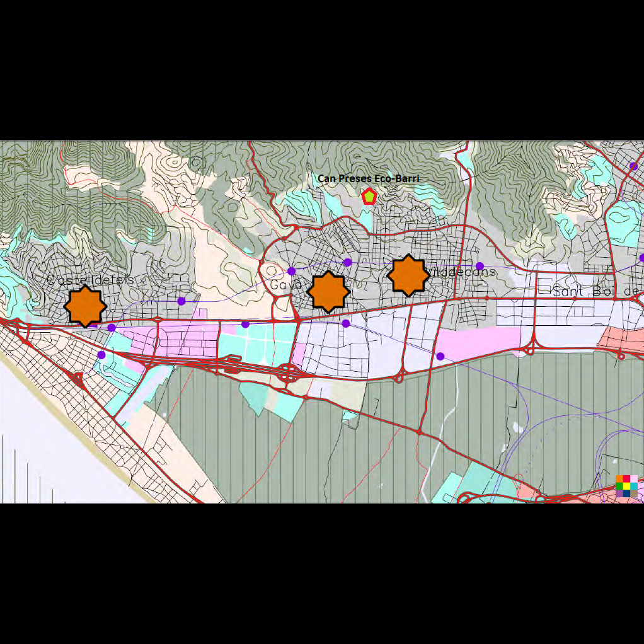The height and width of the screenshot is (644, 644).
Task: Click the orange star marker at Castelldefels
Action: [x=85, y=306]
